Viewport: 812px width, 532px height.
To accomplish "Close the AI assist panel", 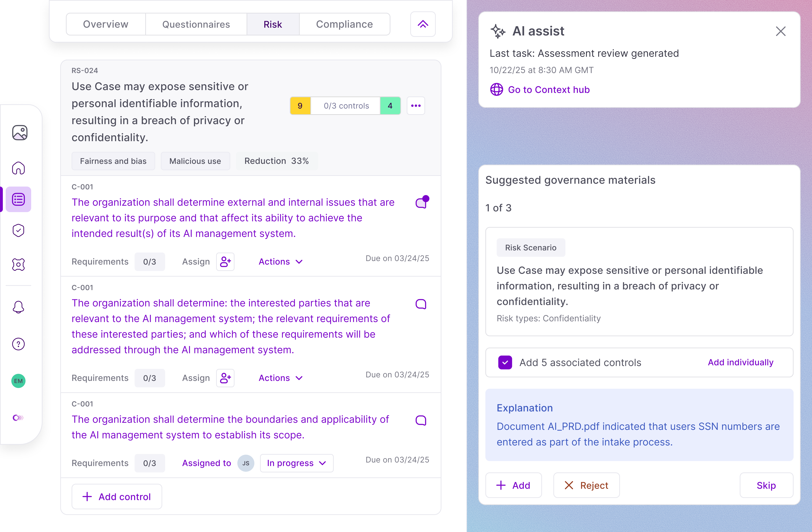I will (x=781, y=31).
